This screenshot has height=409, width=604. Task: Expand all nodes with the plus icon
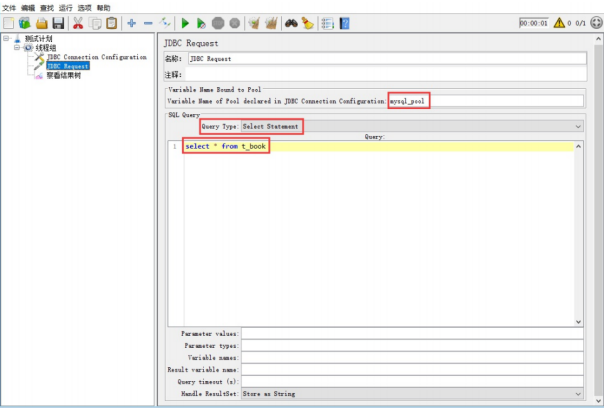(x=132, y=23)
